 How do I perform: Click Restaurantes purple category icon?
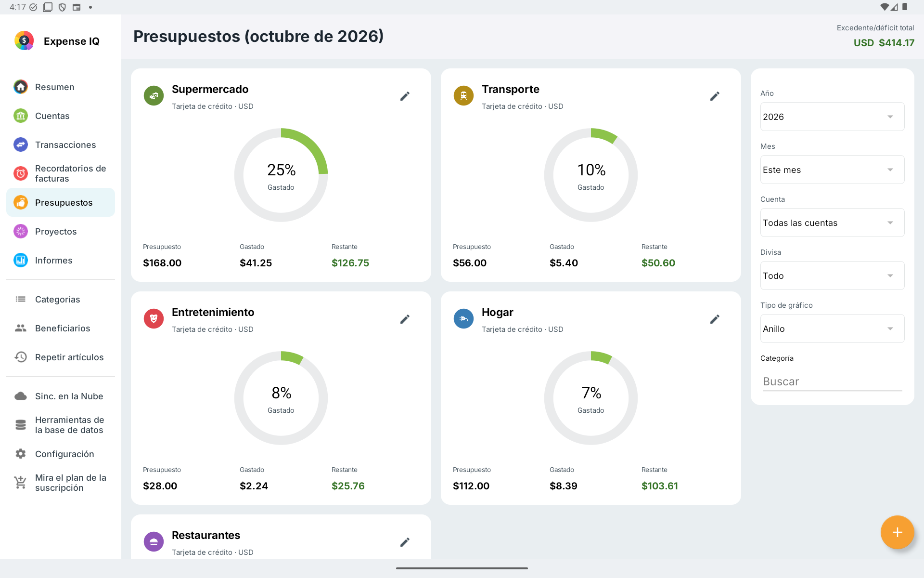(154, 542)
